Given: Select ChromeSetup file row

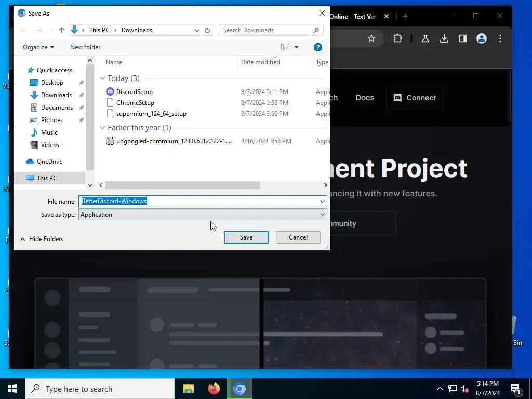Looking at the screenshot, I should click(215, 103).
